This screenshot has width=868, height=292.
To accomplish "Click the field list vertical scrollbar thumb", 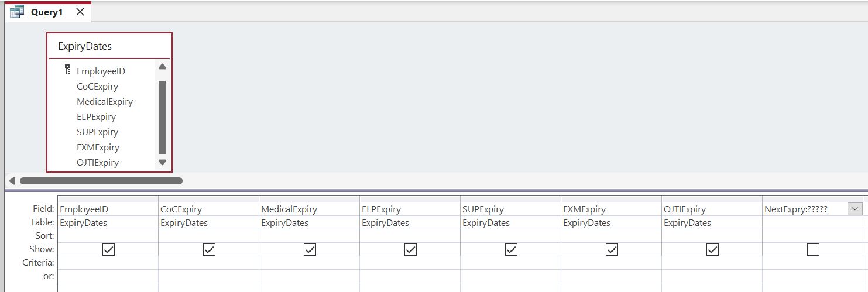I will (x=162, y=117).
